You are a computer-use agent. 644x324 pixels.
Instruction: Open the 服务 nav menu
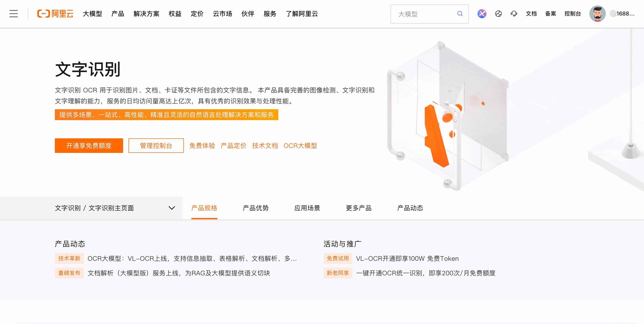pos(270,14)
